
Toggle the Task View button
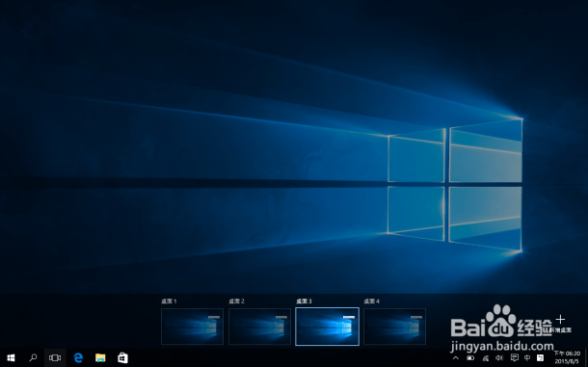(55, 358)
